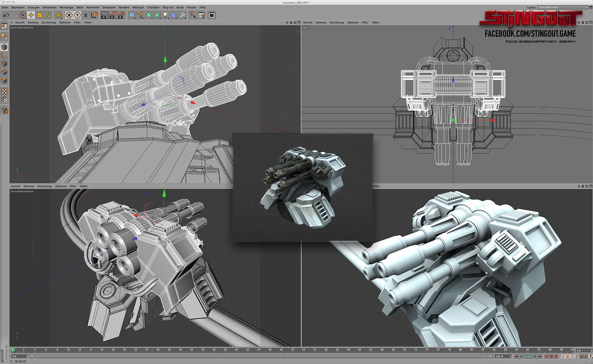Open Optionen menu in top-right viewport
Image resolution: width=593 pixels, height=364 pixels.
(353, 23)
